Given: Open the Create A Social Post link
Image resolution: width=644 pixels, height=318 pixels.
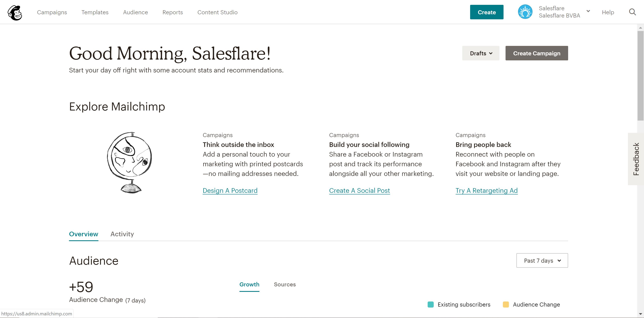Looking at the screenshot, I should [359, 190].
